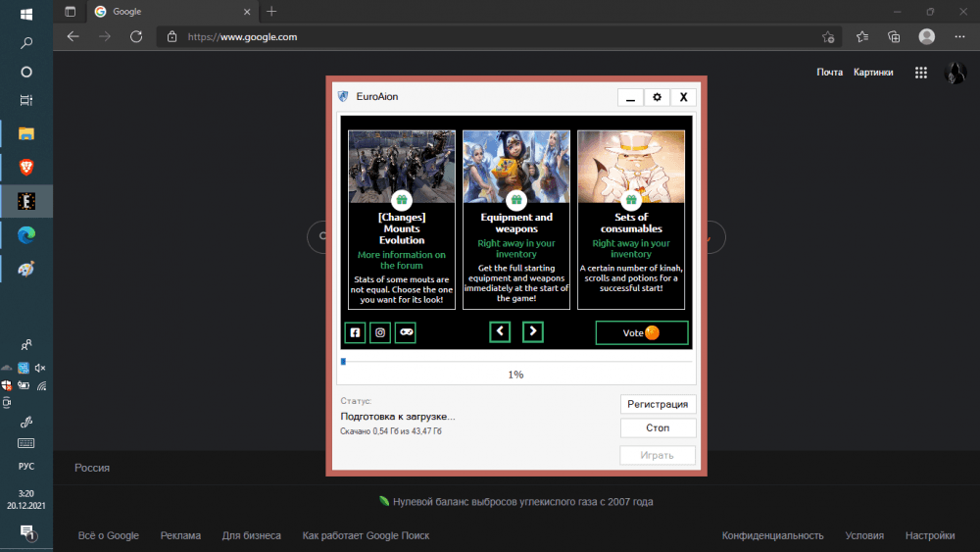Open Brave browser from the taskbar
The width and height of the screenshot is (980, 552).
26,168
